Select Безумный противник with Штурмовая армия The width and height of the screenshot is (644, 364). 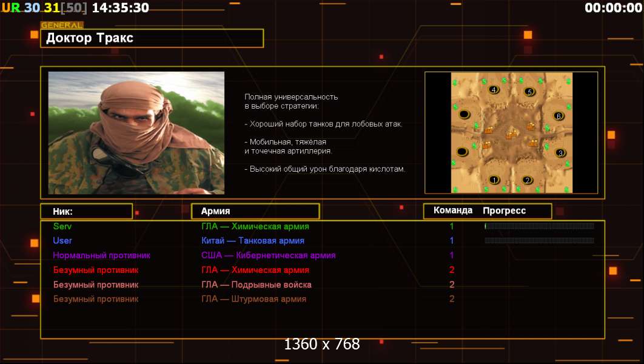coord(96,299)
